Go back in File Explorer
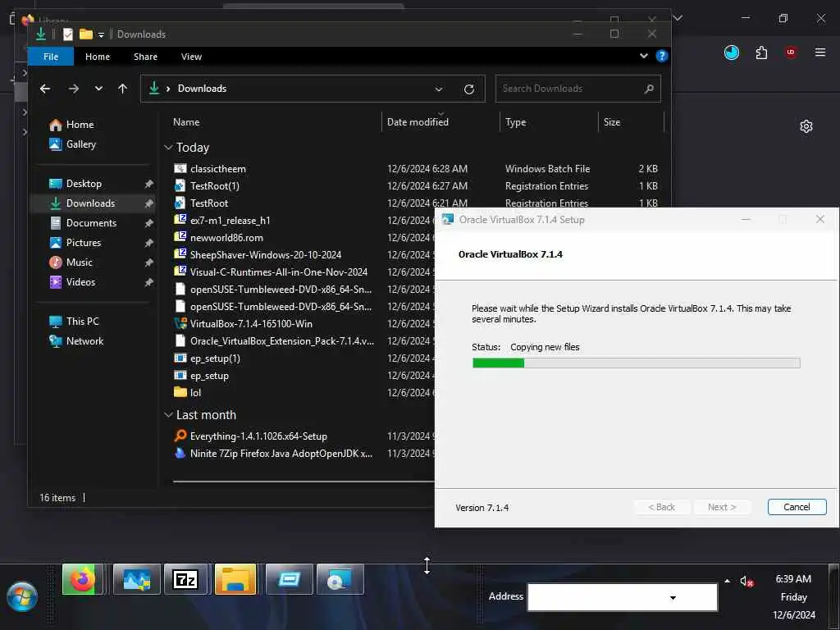 coord(45,89)
